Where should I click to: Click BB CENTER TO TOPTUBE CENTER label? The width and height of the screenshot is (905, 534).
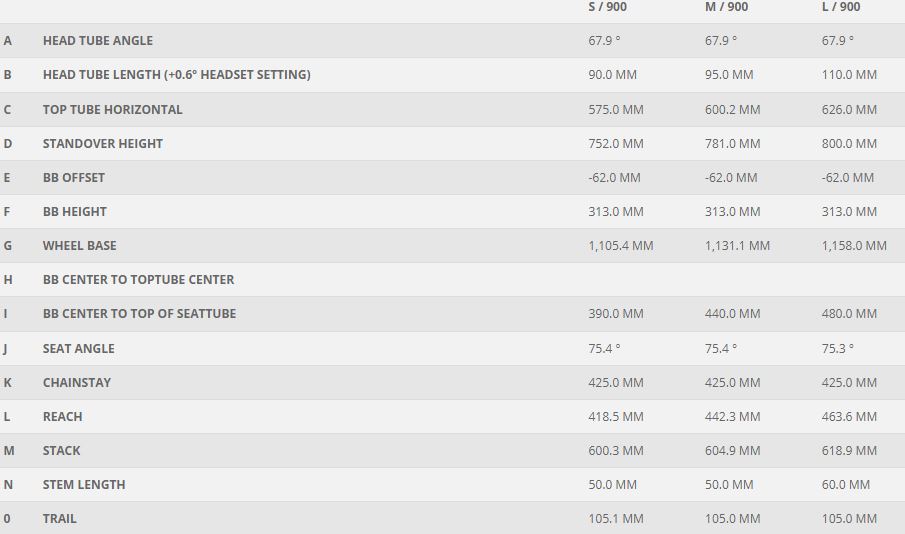[139, 279]
